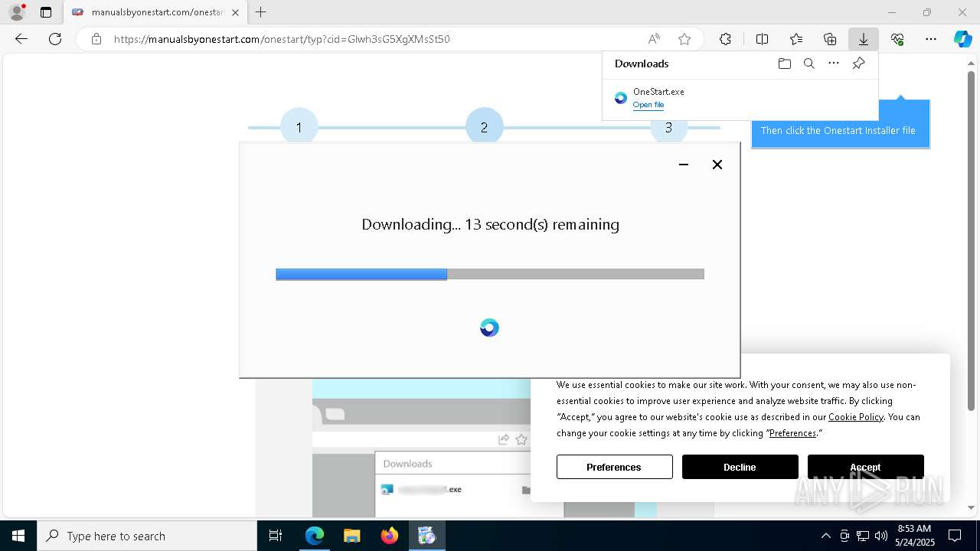
Task: Open a new browser tab
Action: click(x=261, y=12)
